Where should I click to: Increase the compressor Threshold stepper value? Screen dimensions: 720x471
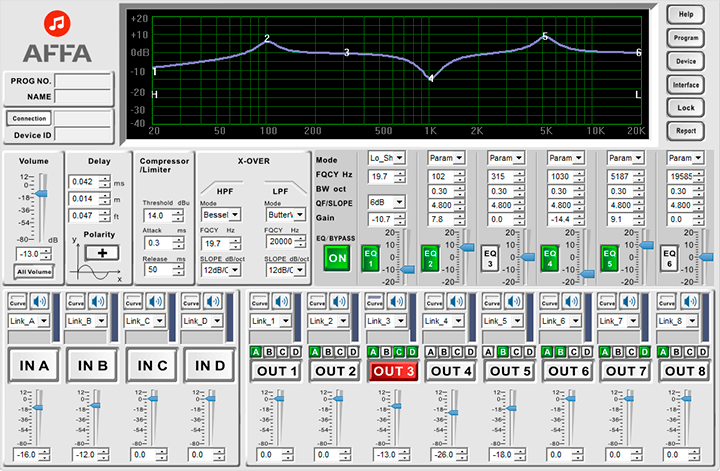tap(178, 212)
